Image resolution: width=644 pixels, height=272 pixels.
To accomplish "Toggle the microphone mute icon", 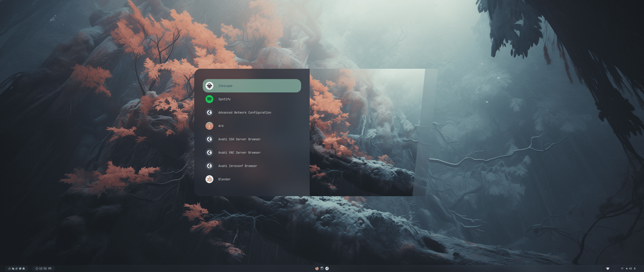I will (x=635, y=268).
